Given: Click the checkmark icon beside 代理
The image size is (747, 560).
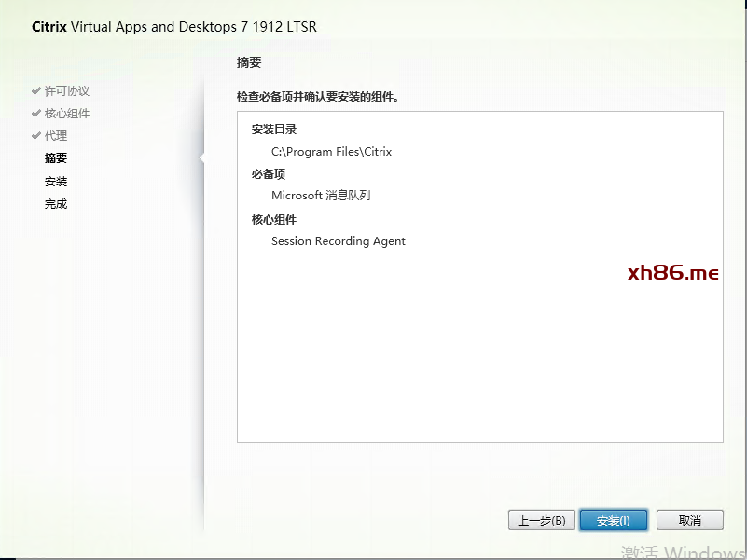Looking at the screenshot, I should point(36,136).
